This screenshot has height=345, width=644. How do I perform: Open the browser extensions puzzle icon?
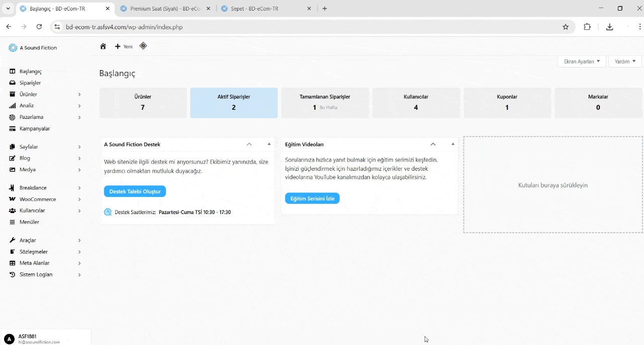[x=587, y=27]
